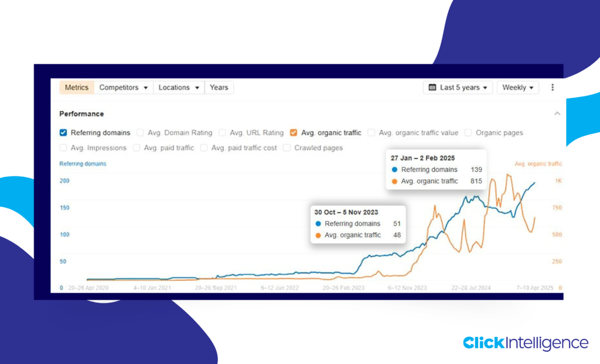Disable the Referring domains checkbox
This screenshot has width=600, height=364.
[63, 133]
